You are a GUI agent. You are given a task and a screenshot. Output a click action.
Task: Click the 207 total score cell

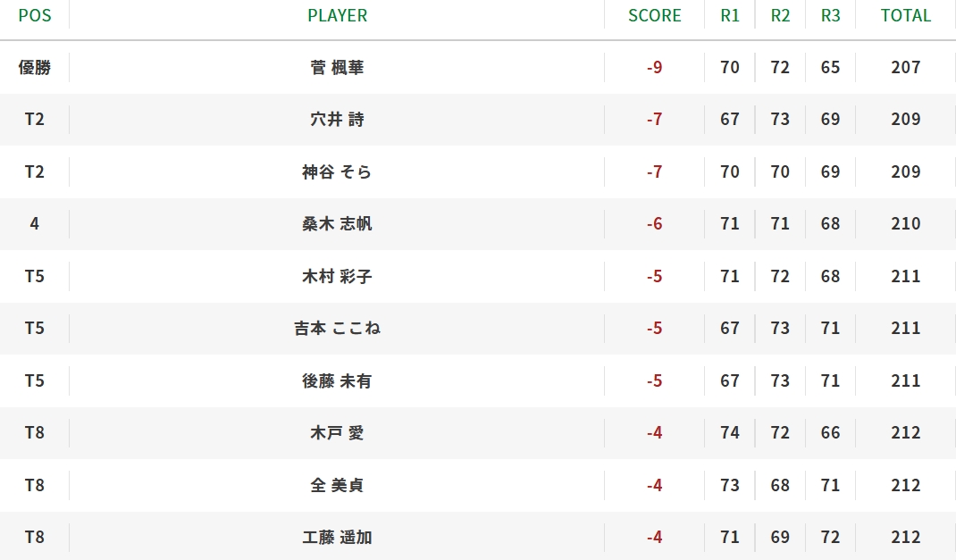click(x=905, y=67)
